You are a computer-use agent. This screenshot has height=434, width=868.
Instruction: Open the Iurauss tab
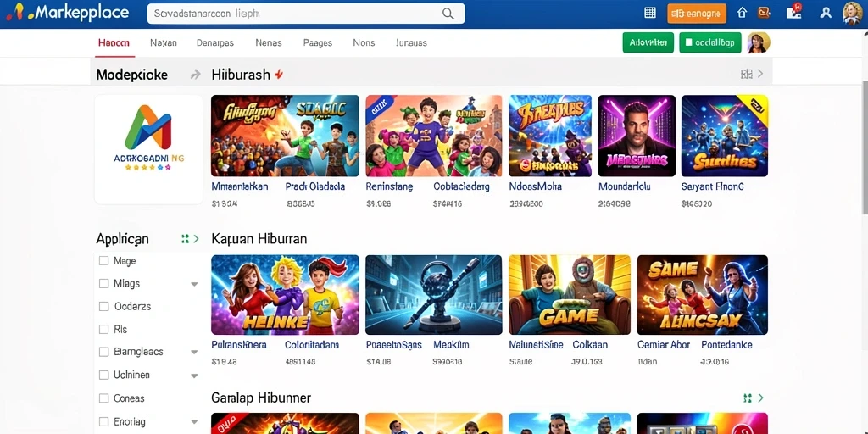(411, 42)
